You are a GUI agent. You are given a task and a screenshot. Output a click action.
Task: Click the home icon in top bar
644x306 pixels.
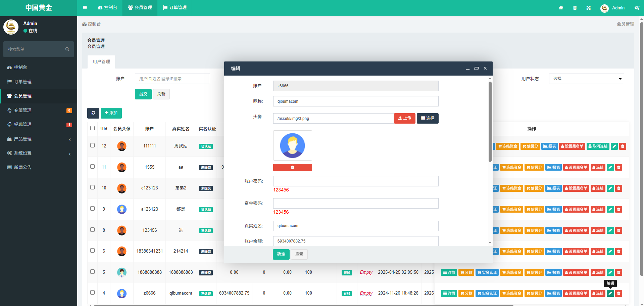pos(561,8)
